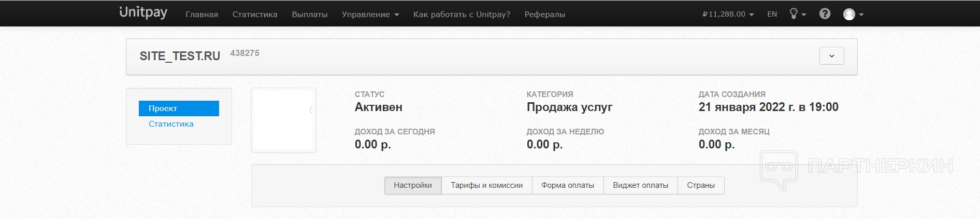Viewport: 980px width, 219px height.
Task: Open Статистика in the top navigation
Action: (x=255, y=15)
